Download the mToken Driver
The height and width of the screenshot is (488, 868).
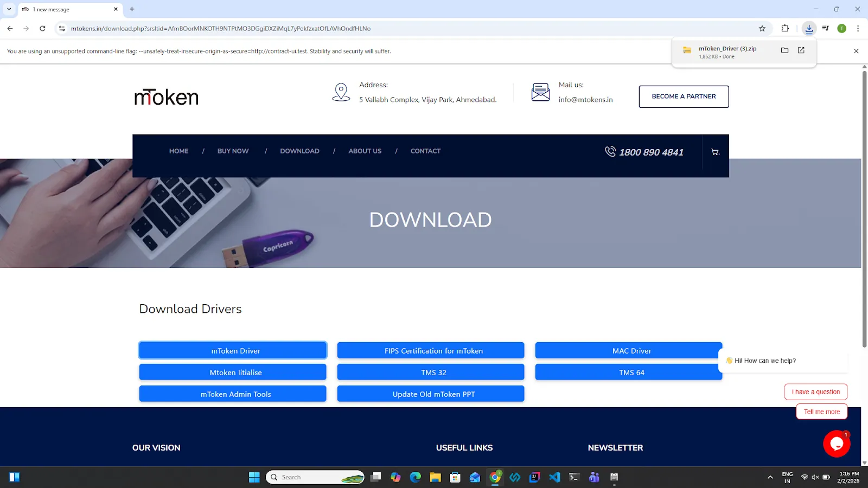pos(233,350)
